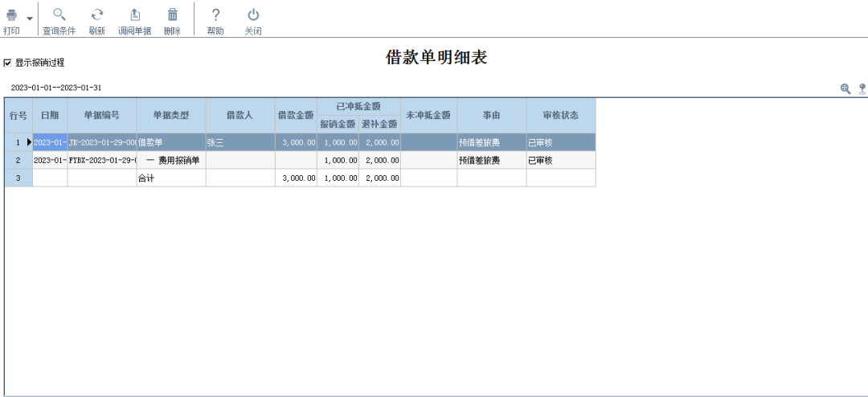
Task: Click the 关闭 power icon
Action: [x=253, y=15]
